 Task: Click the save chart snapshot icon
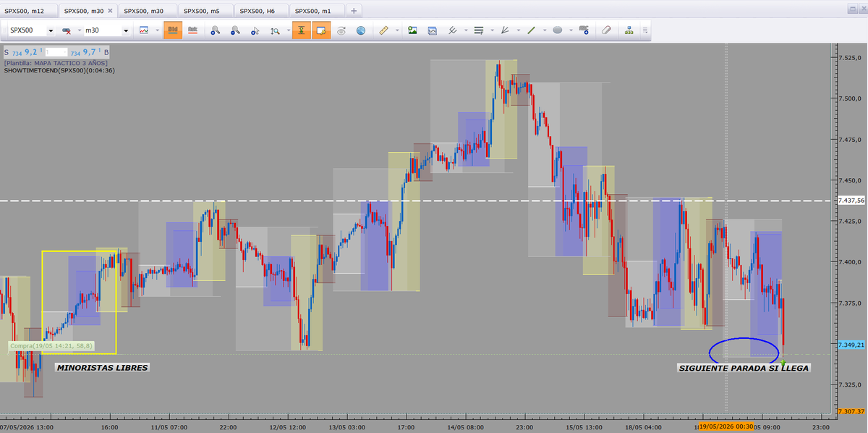point(433,30)
